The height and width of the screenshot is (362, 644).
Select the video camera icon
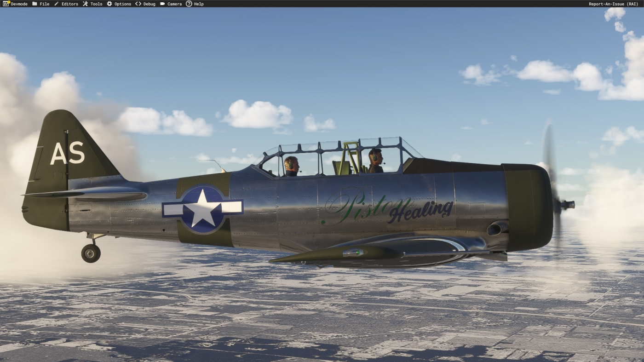[162, 4]
